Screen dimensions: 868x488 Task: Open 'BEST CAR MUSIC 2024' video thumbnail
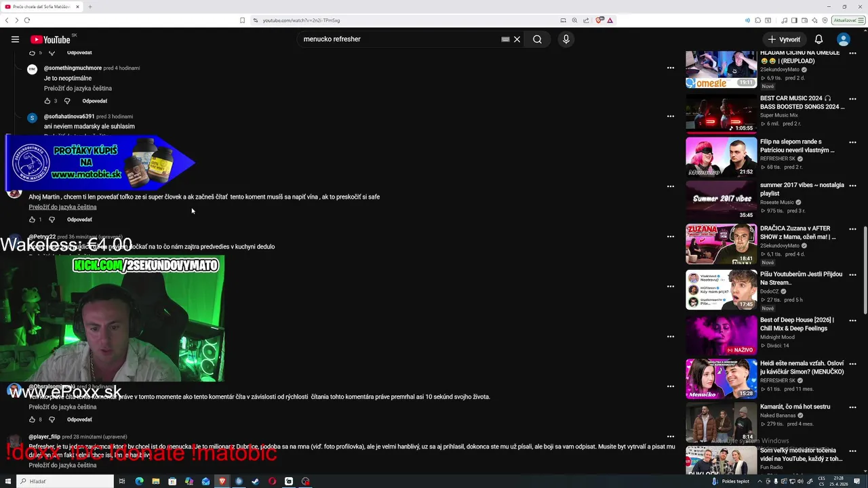721,114
